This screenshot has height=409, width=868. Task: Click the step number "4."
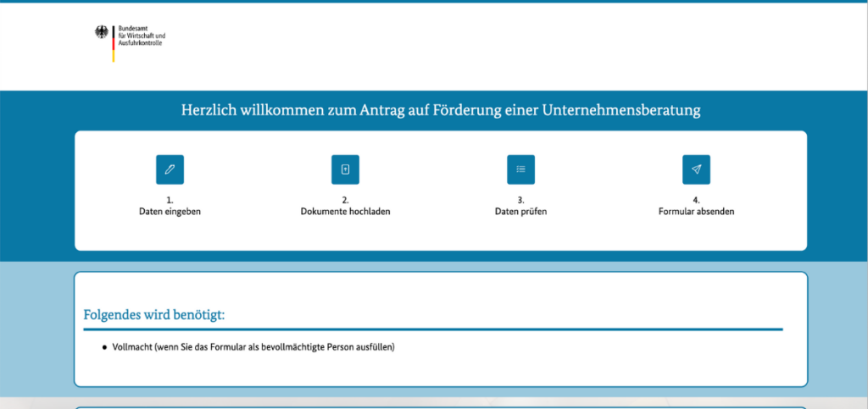(696, 201)
